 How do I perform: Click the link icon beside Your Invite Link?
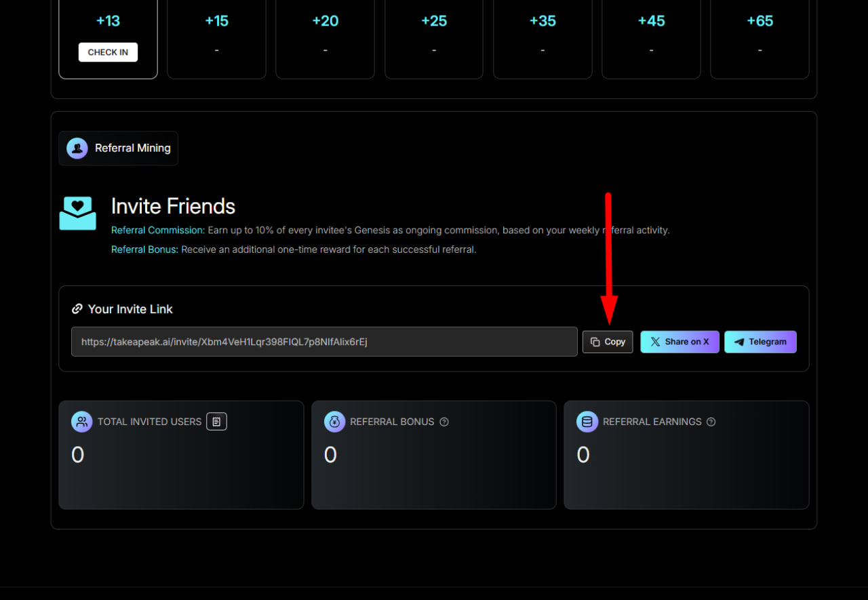[77, 309]
